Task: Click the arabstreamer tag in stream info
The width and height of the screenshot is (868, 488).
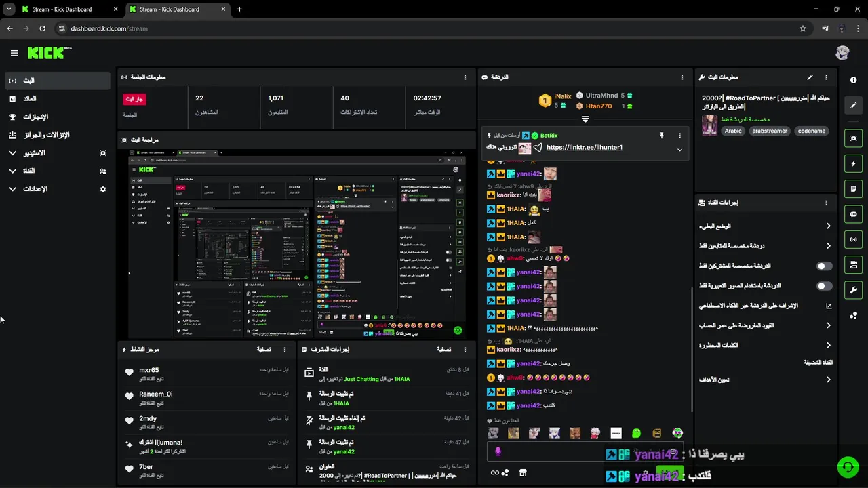Action: coord(769,131)
